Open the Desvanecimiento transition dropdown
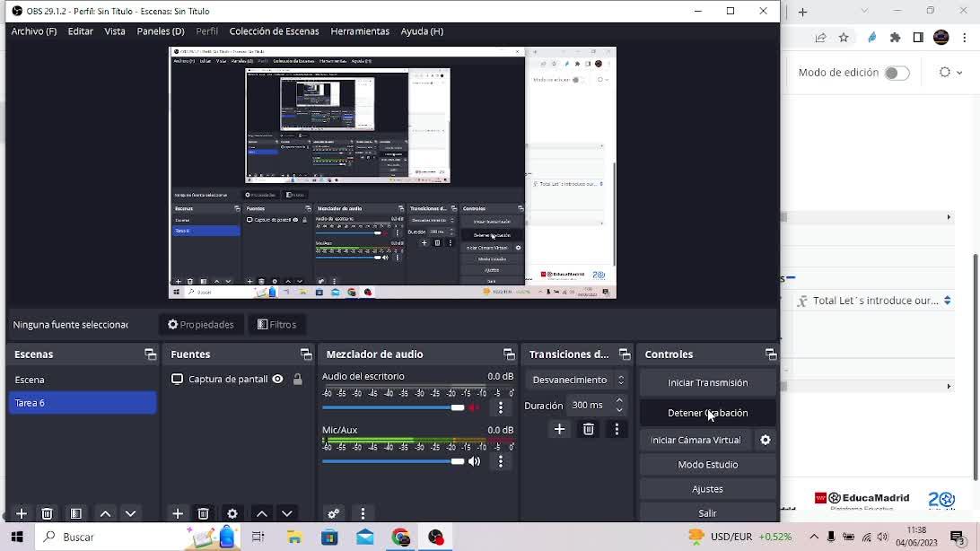 tap(577, 380)
